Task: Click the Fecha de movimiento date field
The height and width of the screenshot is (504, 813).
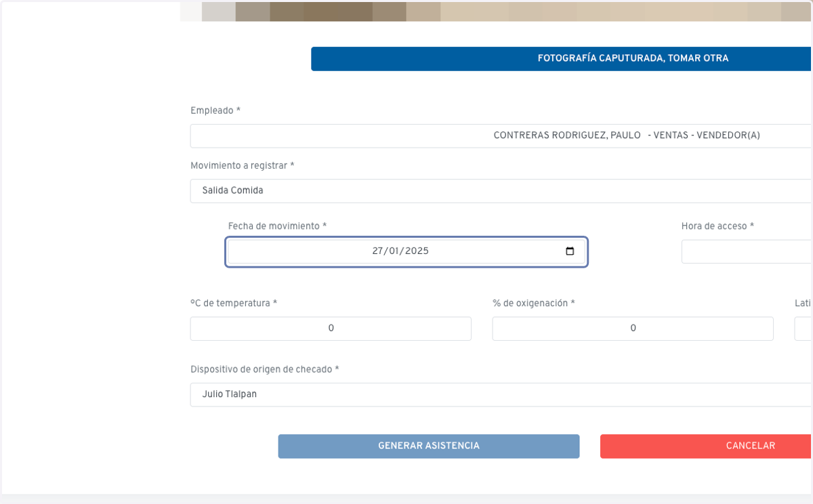Action: click(x=406, y=251)
